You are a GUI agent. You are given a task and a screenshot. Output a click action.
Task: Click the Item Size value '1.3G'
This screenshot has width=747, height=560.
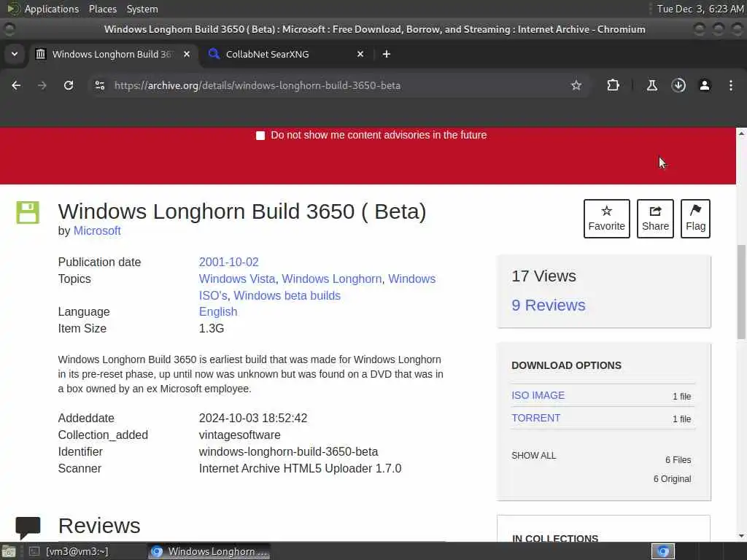[x=211, y=329]
